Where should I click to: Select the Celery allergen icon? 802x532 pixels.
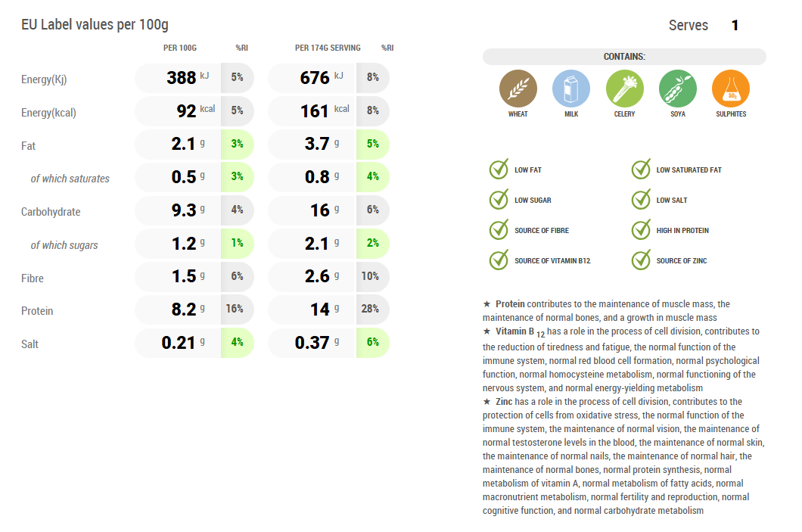point(624,89)
